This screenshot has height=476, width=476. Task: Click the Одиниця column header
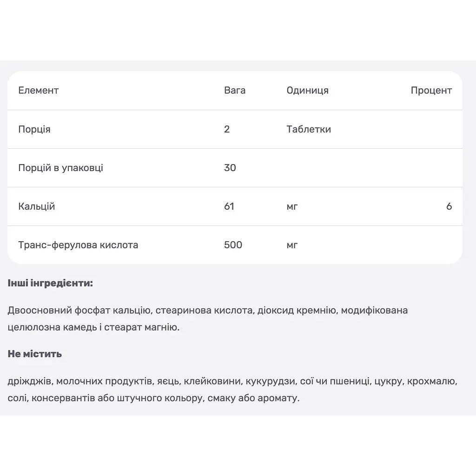pos(308,91)
